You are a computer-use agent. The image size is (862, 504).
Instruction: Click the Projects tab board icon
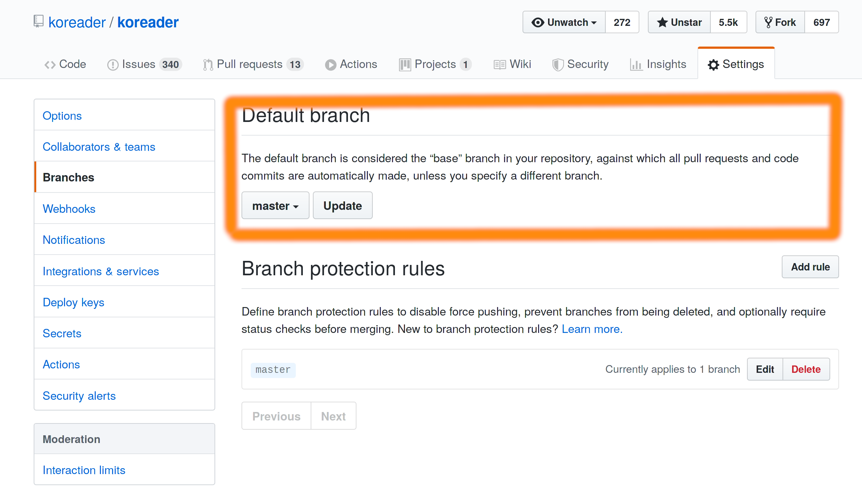[x=405, y=65]
